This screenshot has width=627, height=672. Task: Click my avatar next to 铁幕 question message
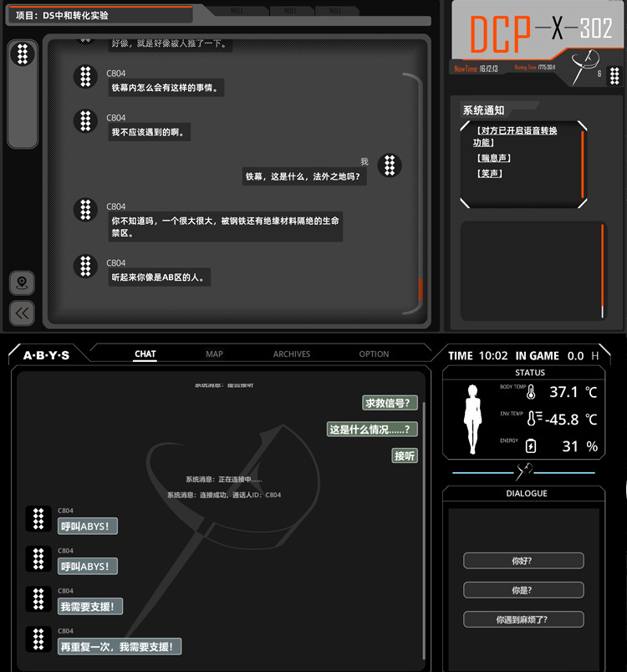click(x=390, y=165)
